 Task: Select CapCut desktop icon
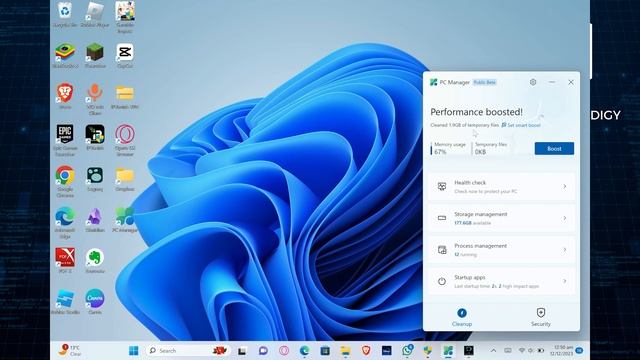124,56
